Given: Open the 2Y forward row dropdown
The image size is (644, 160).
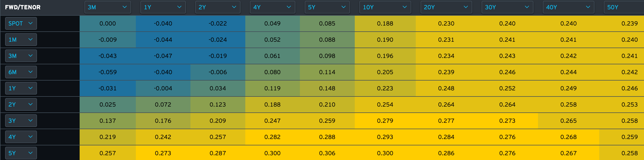Looking at the screenshot, I should (21, 104).
